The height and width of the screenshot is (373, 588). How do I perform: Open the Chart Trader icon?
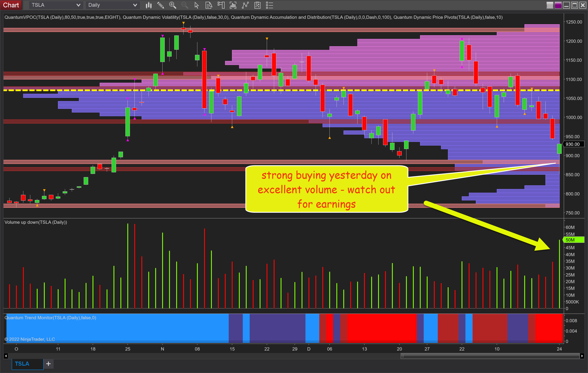click(x=221, y=5)
